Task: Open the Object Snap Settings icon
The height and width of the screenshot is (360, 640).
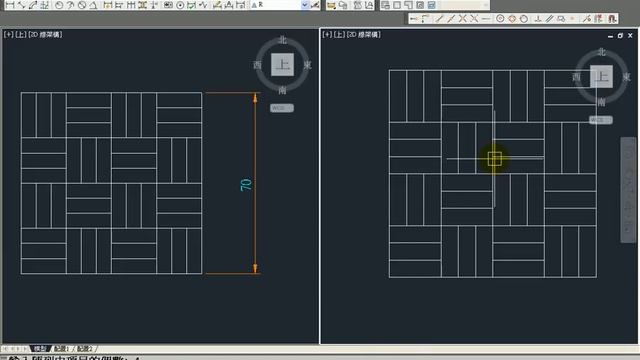Action: 612,19
